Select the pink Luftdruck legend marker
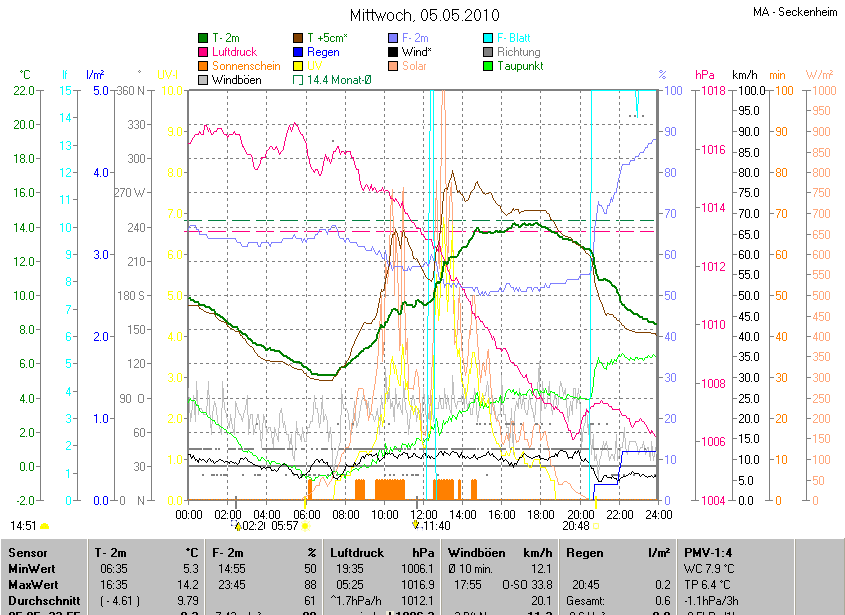 204,52
